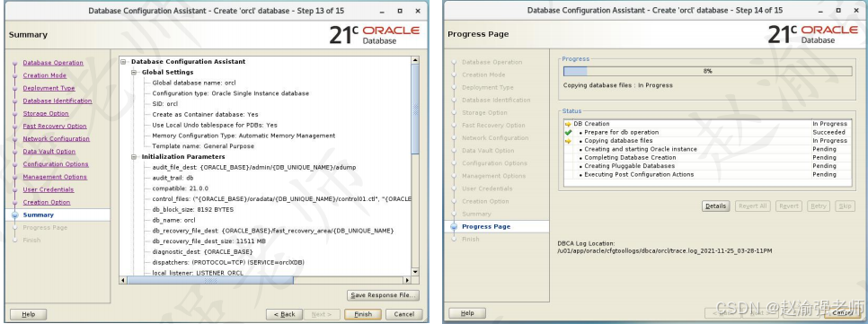The height and width of the screenshot is (324, 868).
Task: Select 'audit_trail: db' parameter row
Action: point(173,178)
